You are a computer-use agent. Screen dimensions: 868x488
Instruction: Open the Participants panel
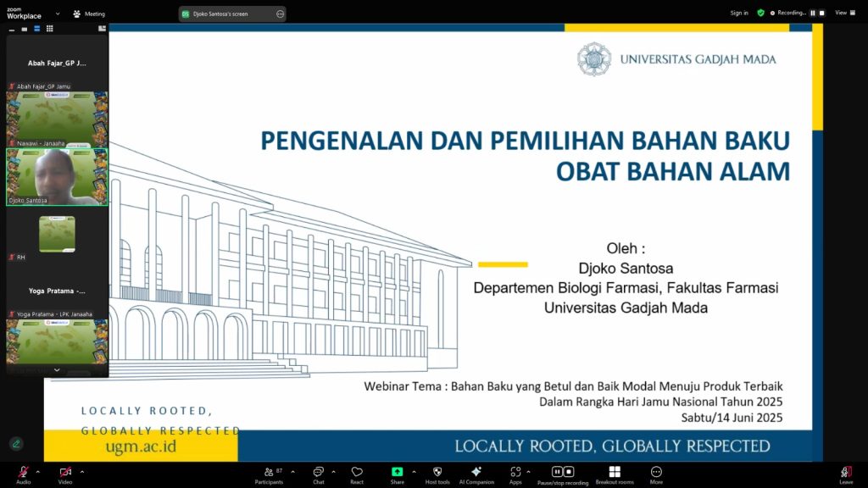tap(268, 473)
